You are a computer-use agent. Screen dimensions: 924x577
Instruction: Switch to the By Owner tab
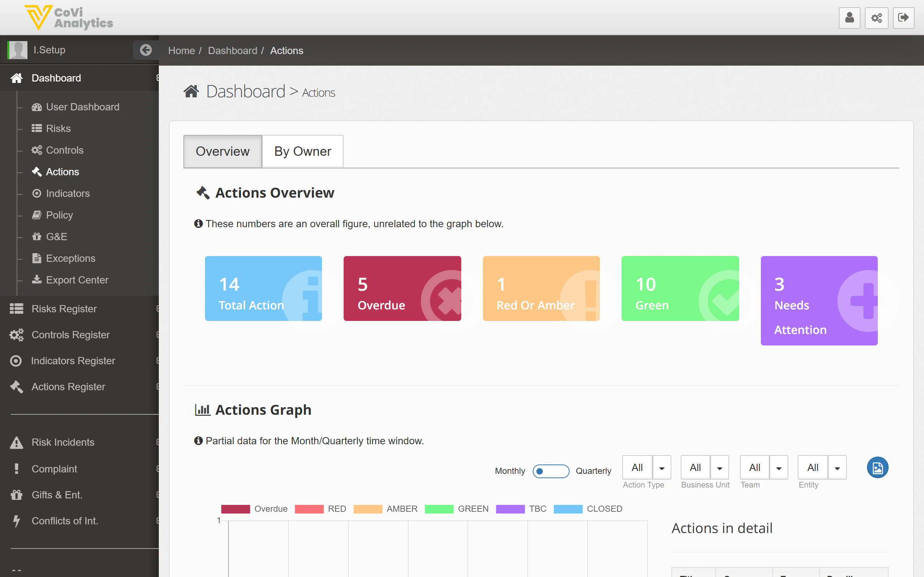(302, 151)
